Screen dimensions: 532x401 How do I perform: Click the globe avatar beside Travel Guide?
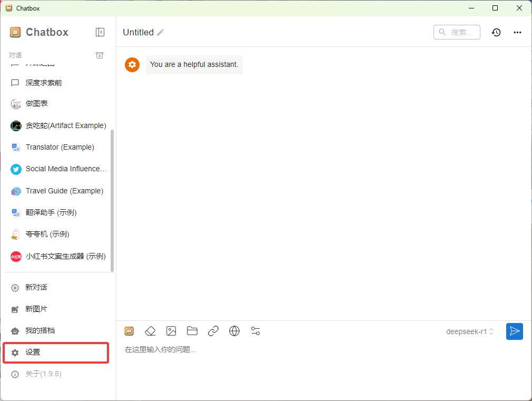16,191
